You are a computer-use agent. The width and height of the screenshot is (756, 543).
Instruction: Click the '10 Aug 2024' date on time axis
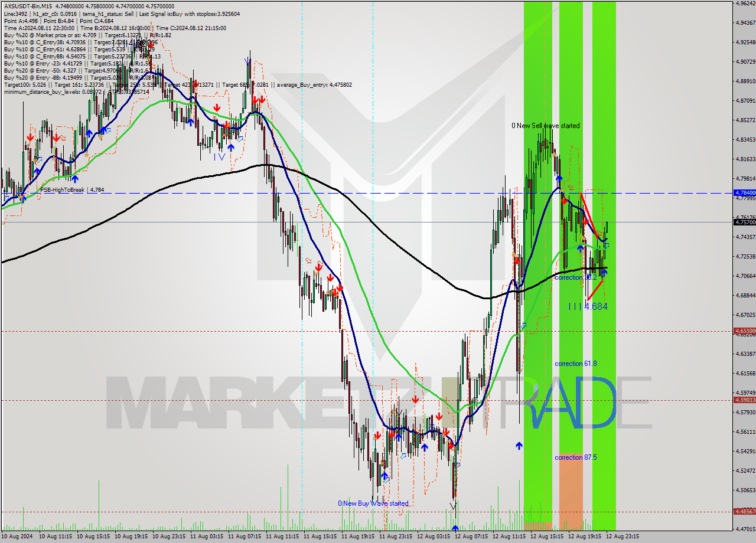point(18,537)
